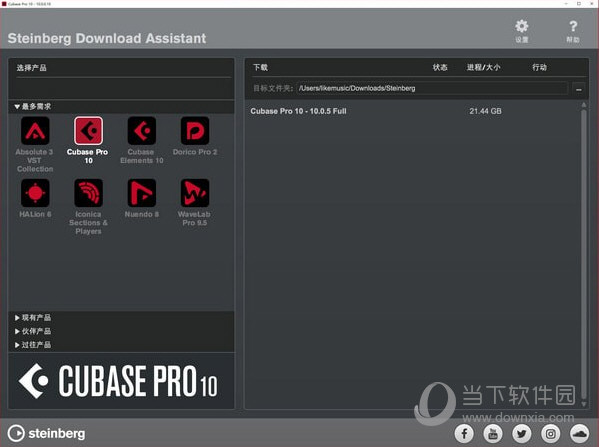The width and height of the screenshot is (599, 447).
Task: Expand the 过往产品 section
Action: pos(33,345)
